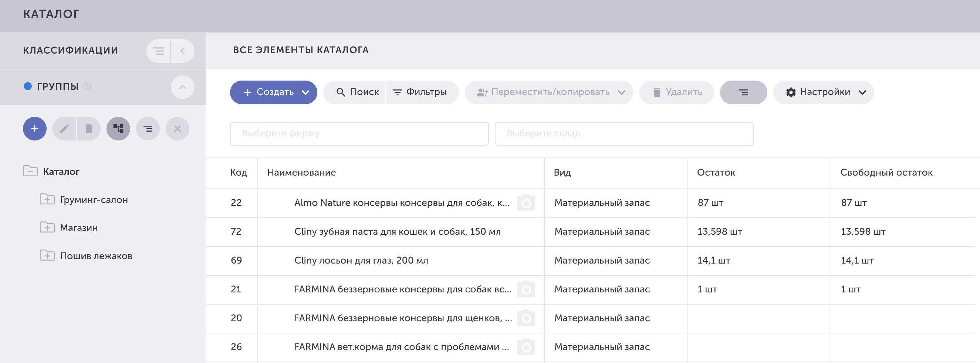Click Остаток value 13,598 шт in row 72
The image size is (980, 363).
coord(720,232)
